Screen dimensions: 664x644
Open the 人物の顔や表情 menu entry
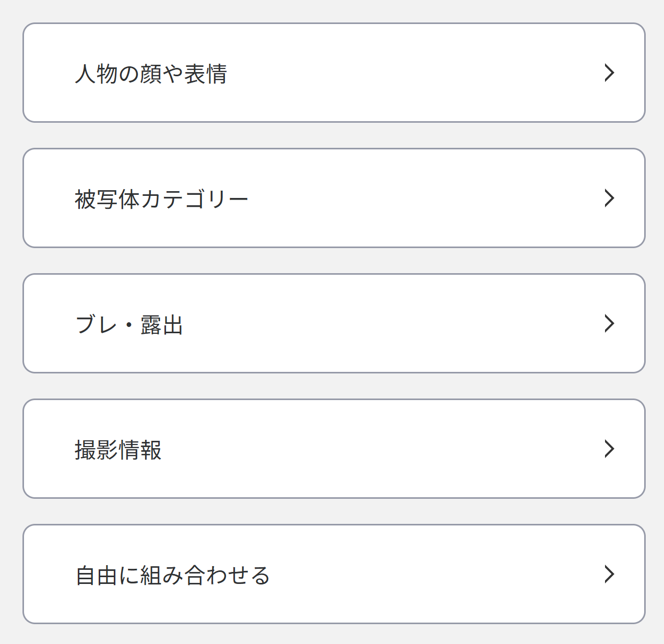334,73
